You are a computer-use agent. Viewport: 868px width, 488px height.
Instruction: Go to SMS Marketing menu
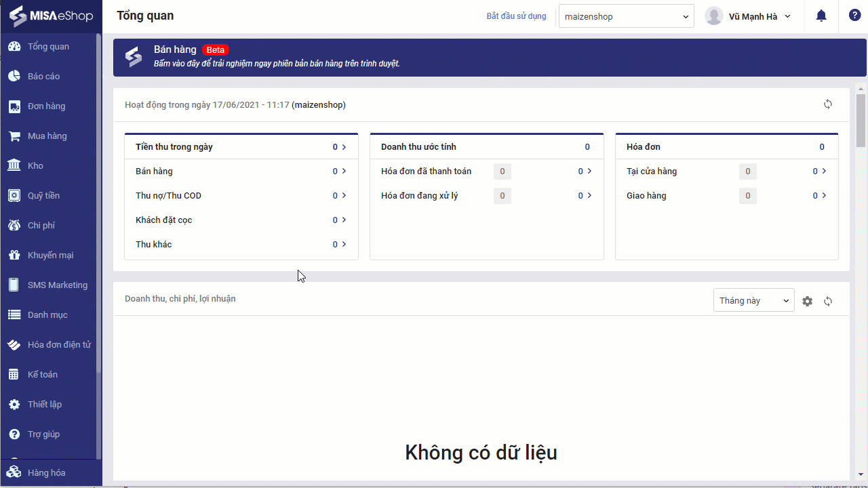pyautogui.click(x=58, y=285)
